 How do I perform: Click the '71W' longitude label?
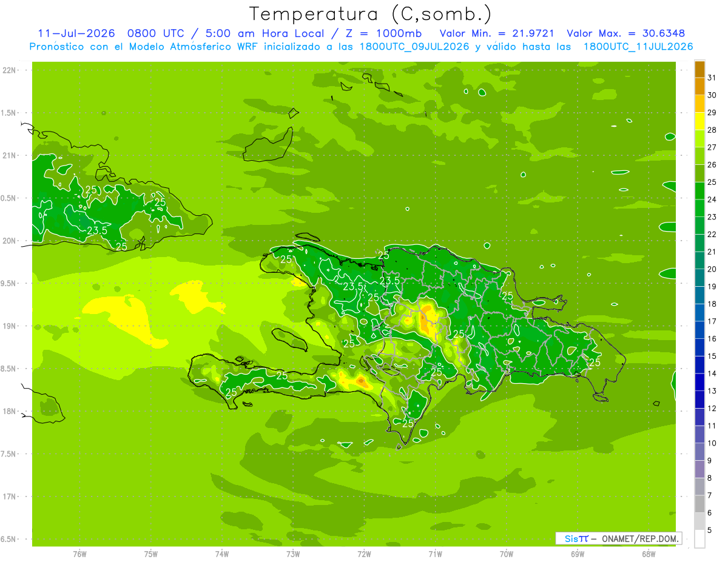coord(435,554)
